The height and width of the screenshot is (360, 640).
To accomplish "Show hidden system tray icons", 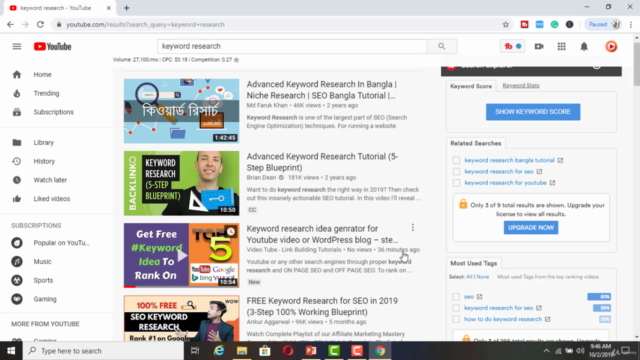I will tap(546, 351).
